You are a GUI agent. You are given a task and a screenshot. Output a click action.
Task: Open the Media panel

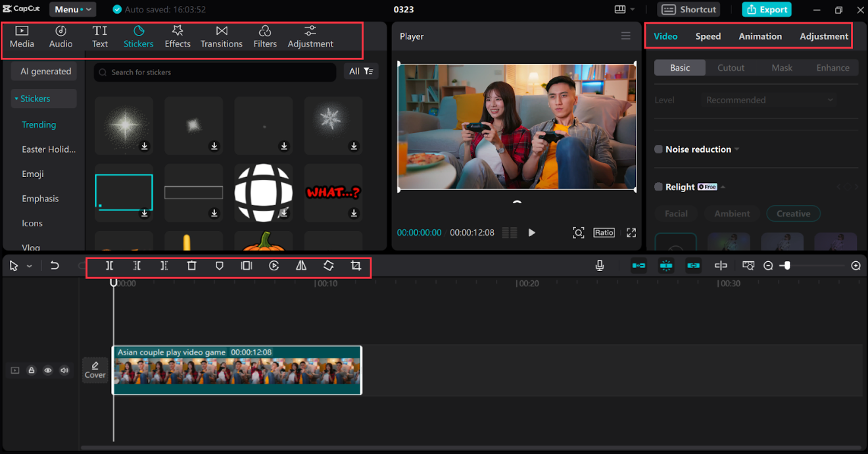[x=22, y=37]
